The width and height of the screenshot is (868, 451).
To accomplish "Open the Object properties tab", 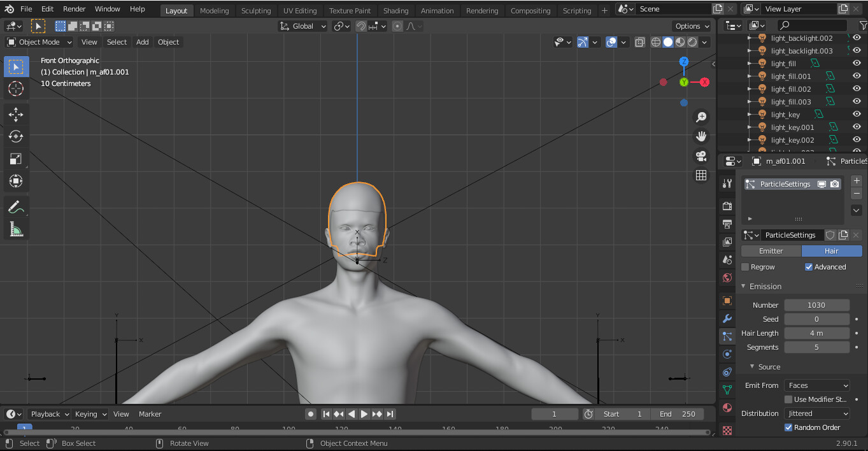I will click(x=727, y=300).
